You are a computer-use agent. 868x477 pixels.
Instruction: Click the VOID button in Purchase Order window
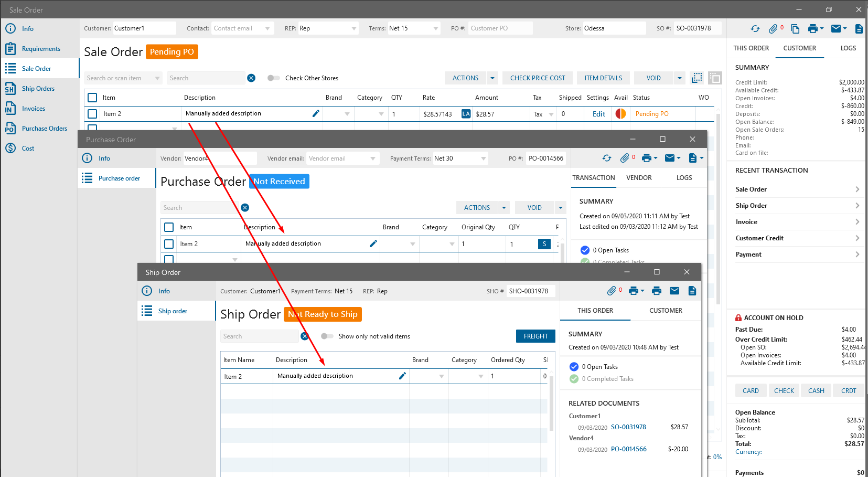534,208
